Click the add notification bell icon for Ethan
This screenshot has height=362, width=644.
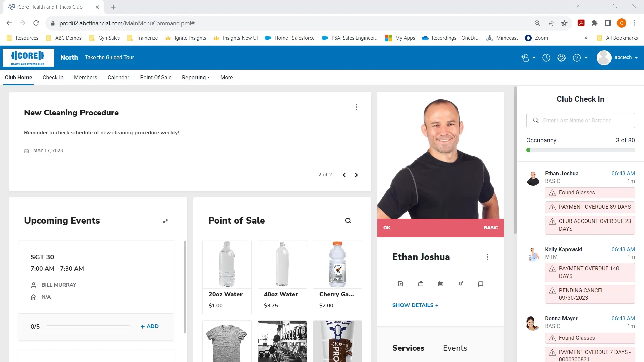pyautogui.click(x=460, y=284)
